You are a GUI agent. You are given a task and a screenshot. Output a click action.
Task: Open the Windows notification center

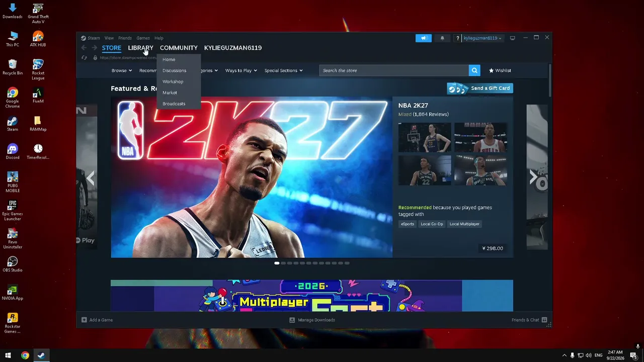(x=633, y=355)
